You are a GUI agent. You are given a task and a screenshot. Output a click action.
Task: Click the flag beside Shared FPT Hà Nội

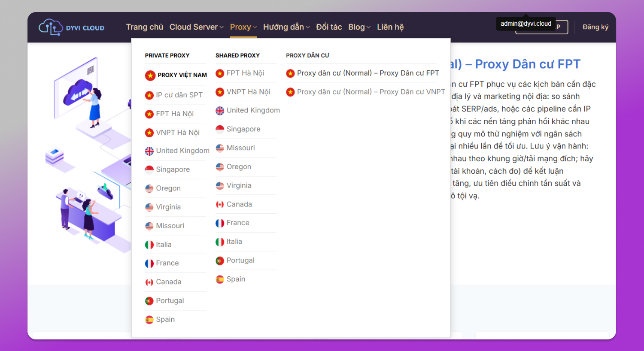pos(220,73)
